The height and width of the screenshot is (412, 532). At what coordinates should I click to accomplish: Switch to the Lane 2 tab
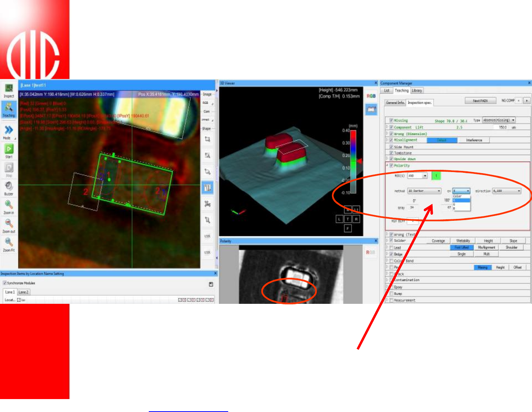tap(23, 292)
